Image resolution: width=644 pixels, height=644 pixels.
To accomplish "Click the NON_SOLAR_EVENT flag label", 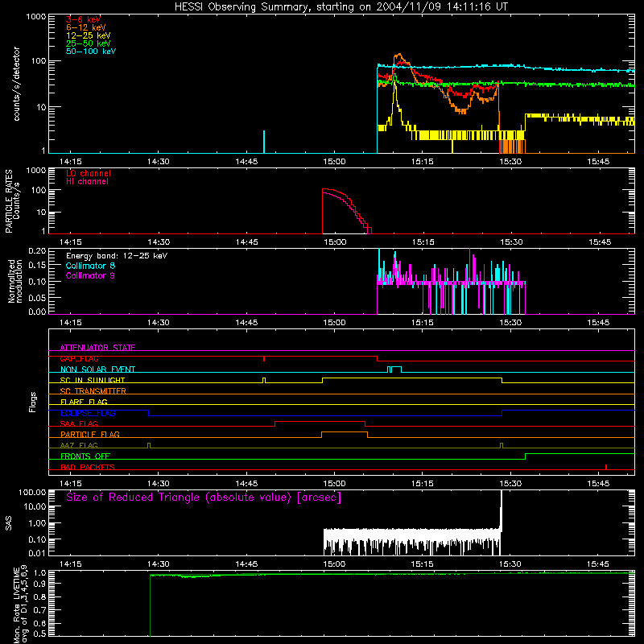I will [97, 369].
